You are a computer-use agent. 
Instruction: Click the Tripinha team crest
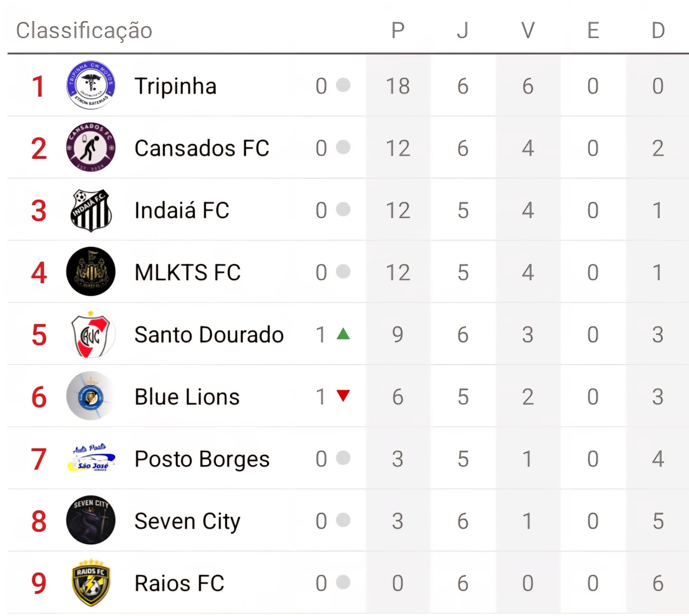coord(90,85)
